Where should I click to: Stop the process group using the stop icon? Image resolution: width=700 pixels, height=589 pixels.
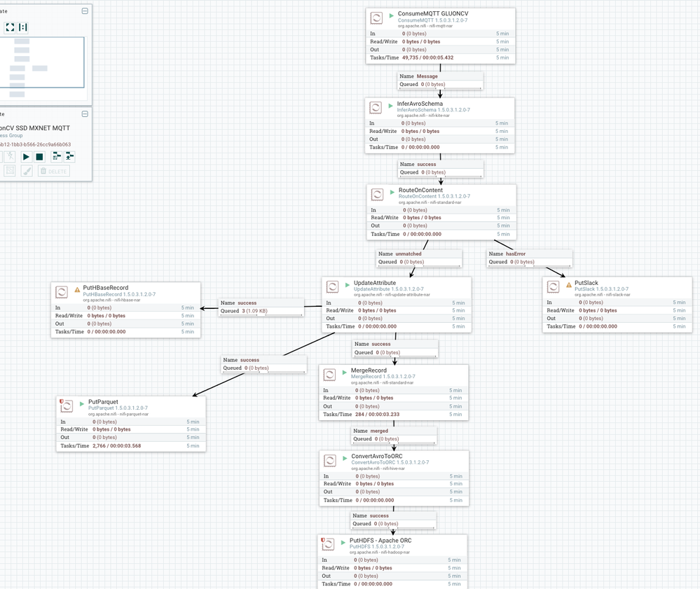point(39,157)
